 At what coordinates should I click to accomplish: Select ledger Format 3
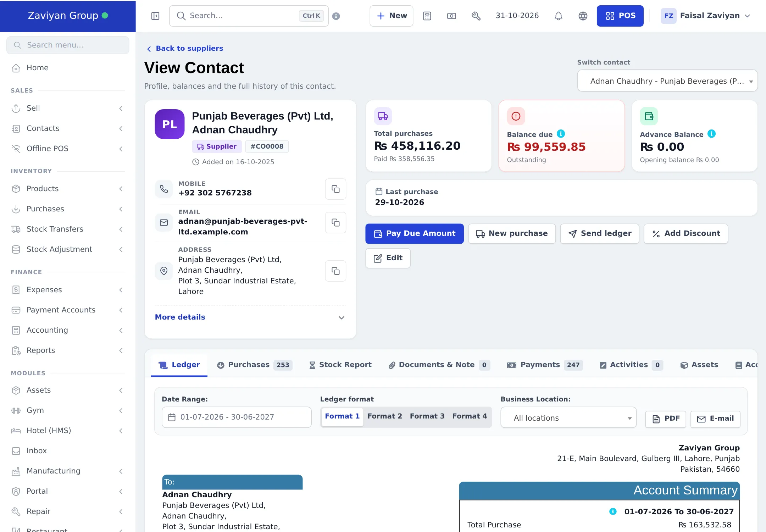(x=427, y=416)
